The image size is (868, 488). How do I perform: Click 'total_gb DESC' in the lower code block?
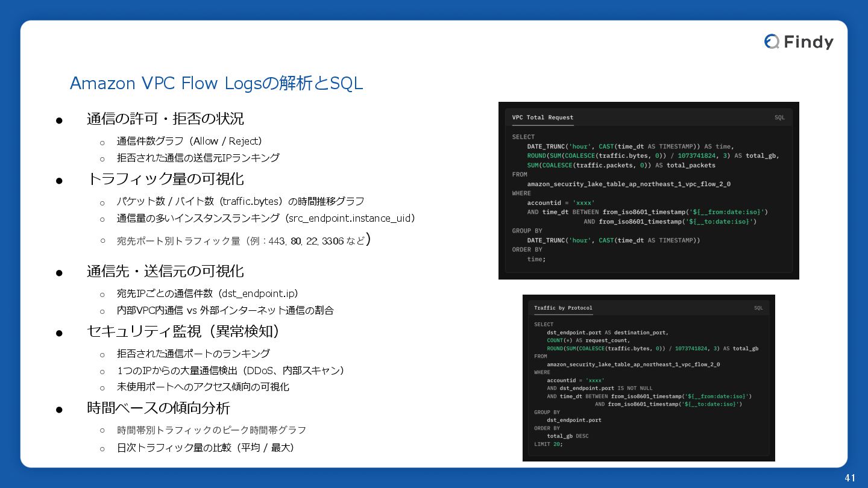[x=568, y=436]
